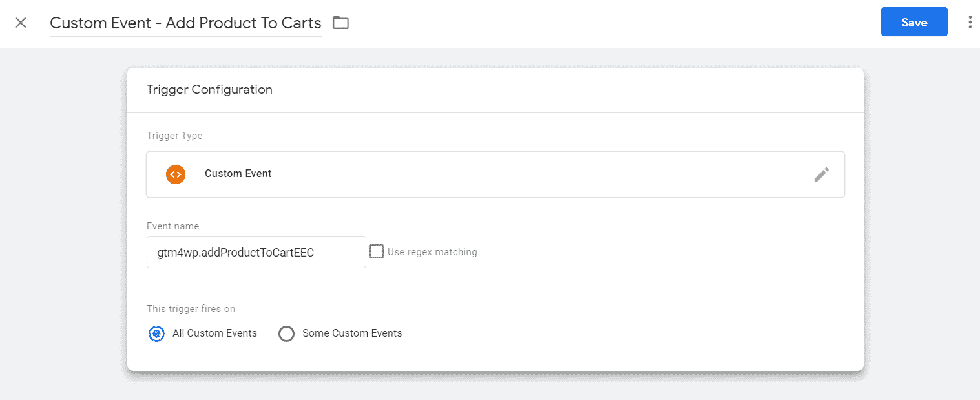The height and width of the screenshot is (400, 980).
Task: Select the Custom Event type row
Action: coord(452,174)
